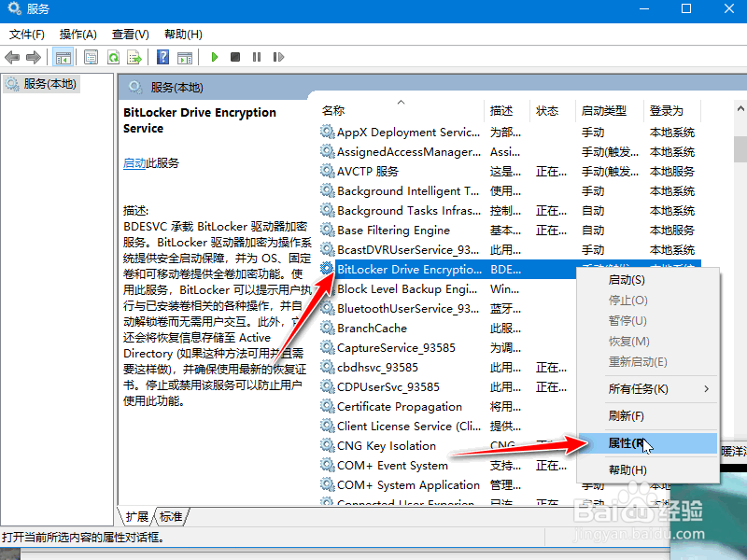Select the COM+ System Application service
The image size is (747, 560).
[x=447, y=484]
